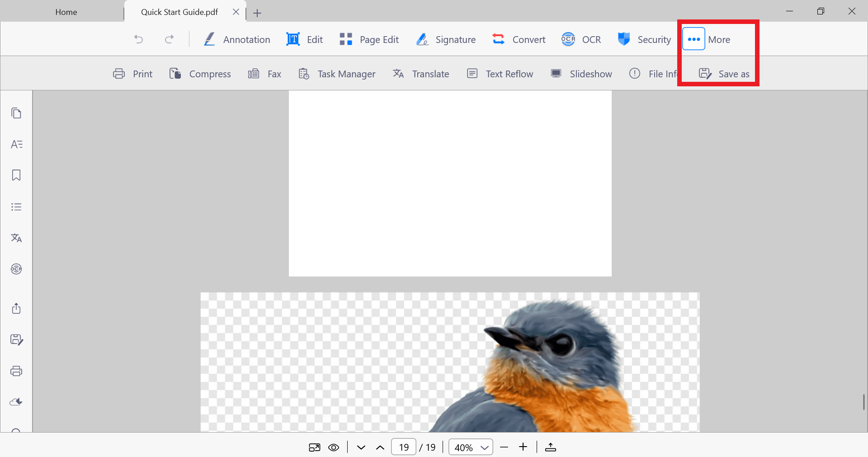The width and height of the screenshot is (868, 457).
Task: Open the bookmark panel in sidebar
Action: click(x=16, y=175)
